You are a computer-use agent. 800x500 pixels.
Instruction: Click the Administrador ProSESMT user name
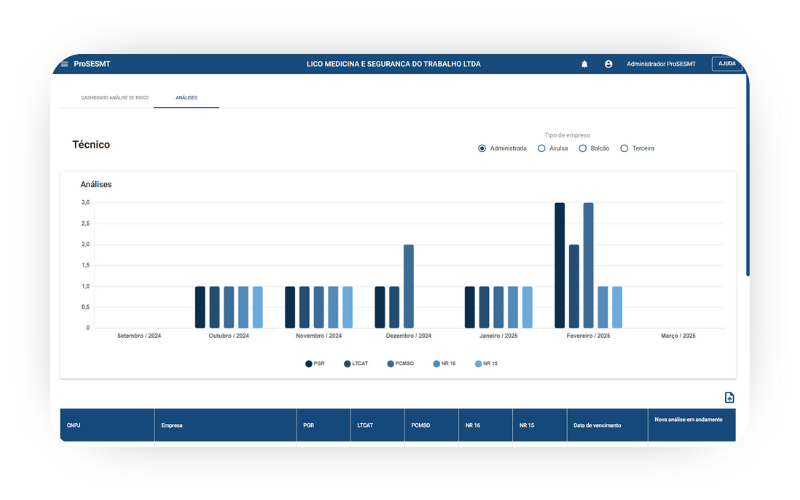[661, 64]
